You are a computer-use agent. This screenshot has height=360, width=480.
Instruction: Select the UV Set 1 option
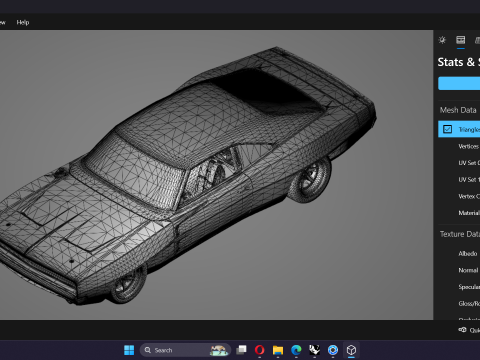point(469,180)
